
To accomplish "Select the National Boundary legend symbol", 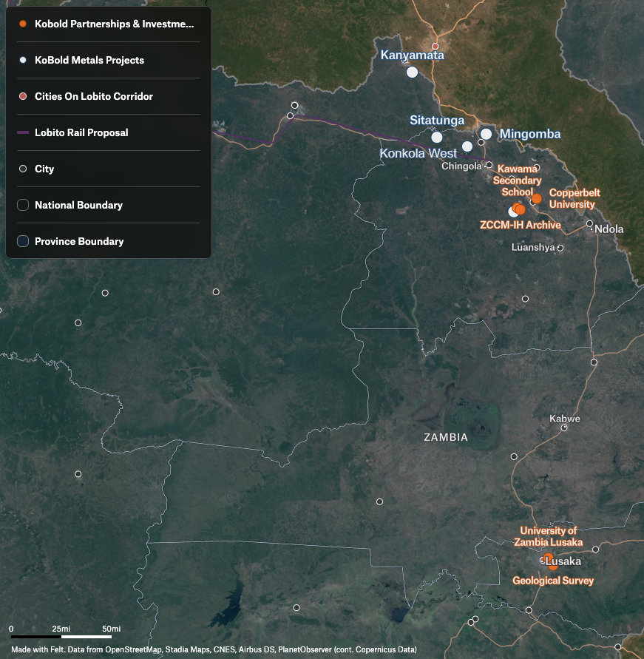I will 23,206.
